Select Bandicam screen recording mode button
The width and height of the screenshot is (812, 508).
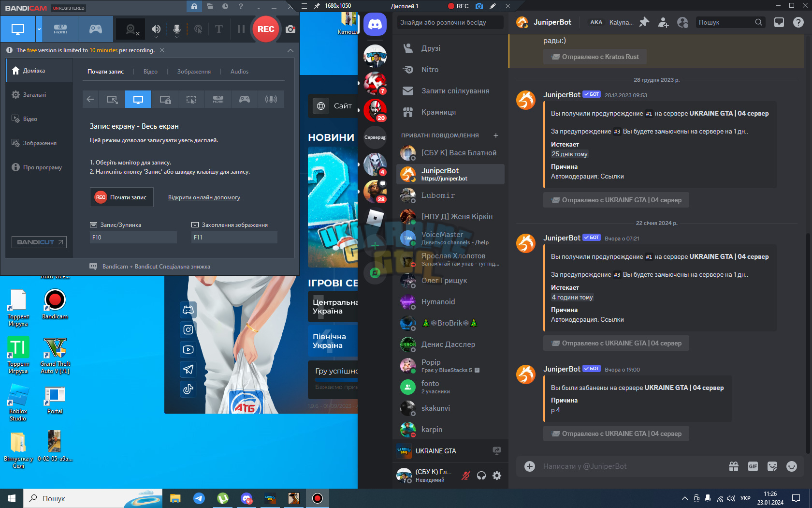pyautogui.click(x=18, y=29)
